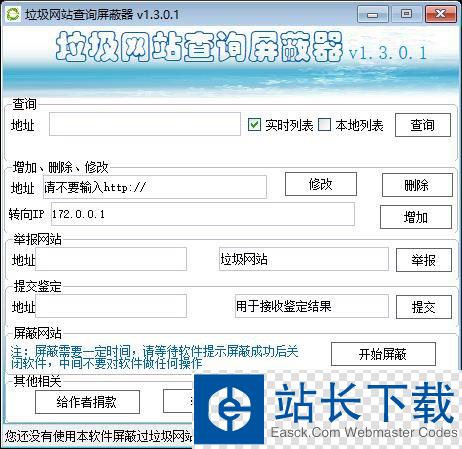Click the 删除 delete button

(x=417, y=185)
